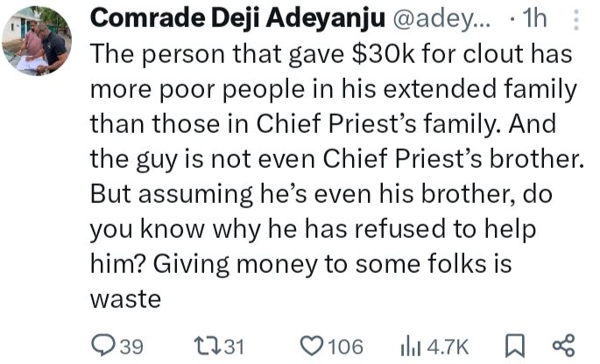
Task: Click the 39 replies count
Action: coord(131,346)
